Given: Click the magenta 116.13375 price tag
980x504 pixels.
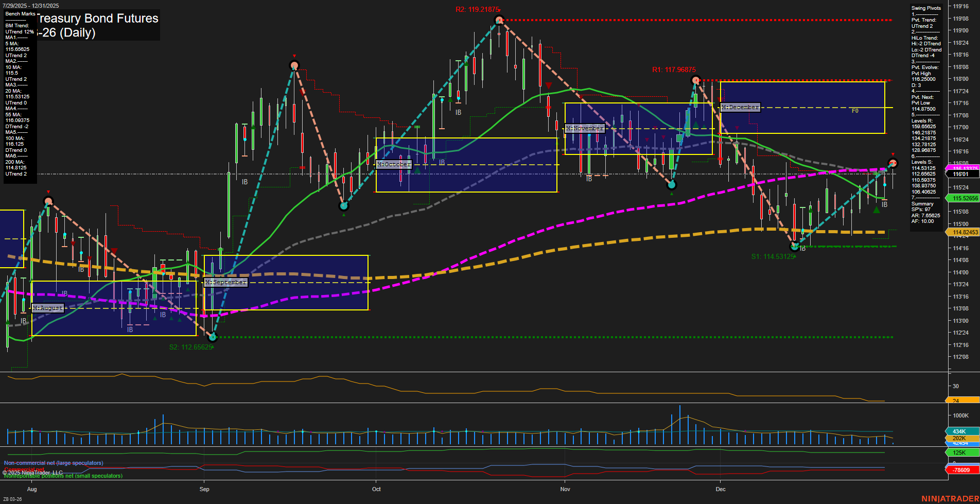Looking at the screenshot, I should tap(961, 167).
